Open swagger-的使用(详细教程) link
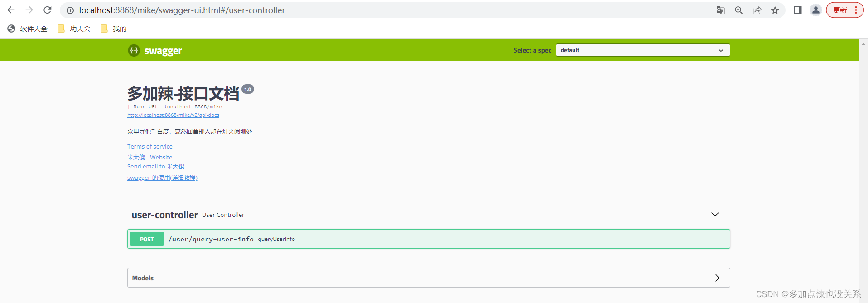The image size is (868, 303). (x=162, y=178)
